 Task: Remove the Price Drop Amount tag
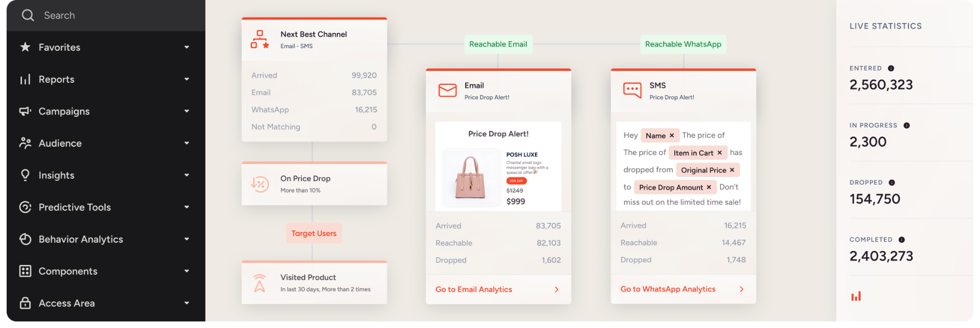pyautogui.click(x=709, y=187)
